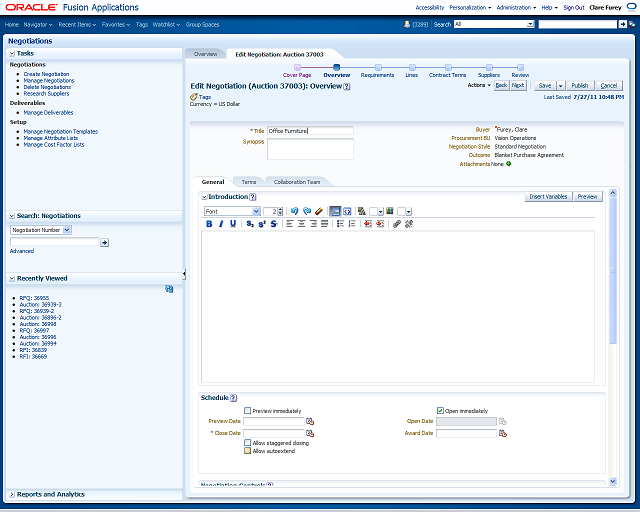The height and width of the screenshot is (512, 640).
Task: Apply bold formatting in Introduction editor
Action: point(209,224)
